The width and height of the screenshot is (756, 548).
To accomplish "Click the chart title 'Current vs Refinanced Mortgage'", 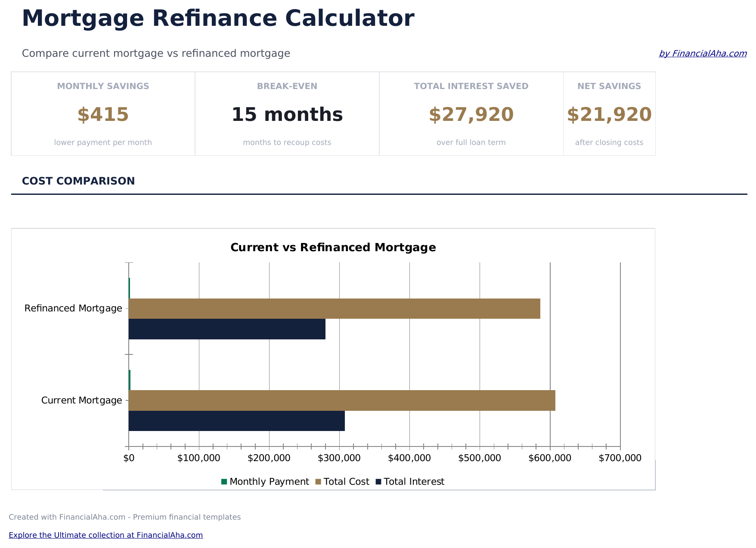I will (x=333, y=247).
